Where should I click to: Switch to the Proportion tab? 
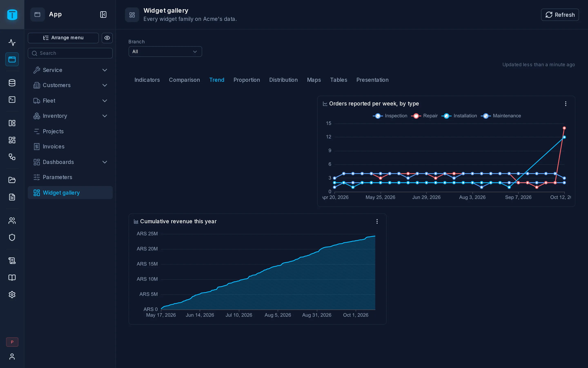pyautogui.click(x=247, y=80)
